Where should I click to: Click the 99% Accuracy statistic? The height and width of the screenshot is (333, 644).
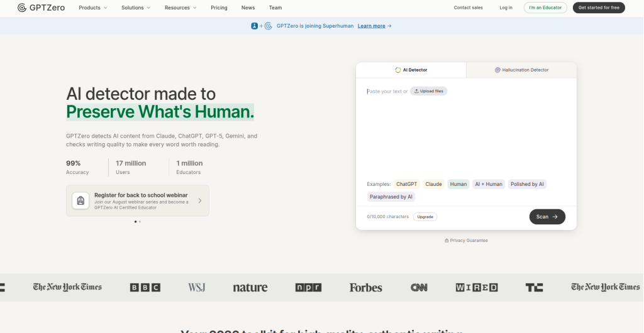click(x=77, y=167)
